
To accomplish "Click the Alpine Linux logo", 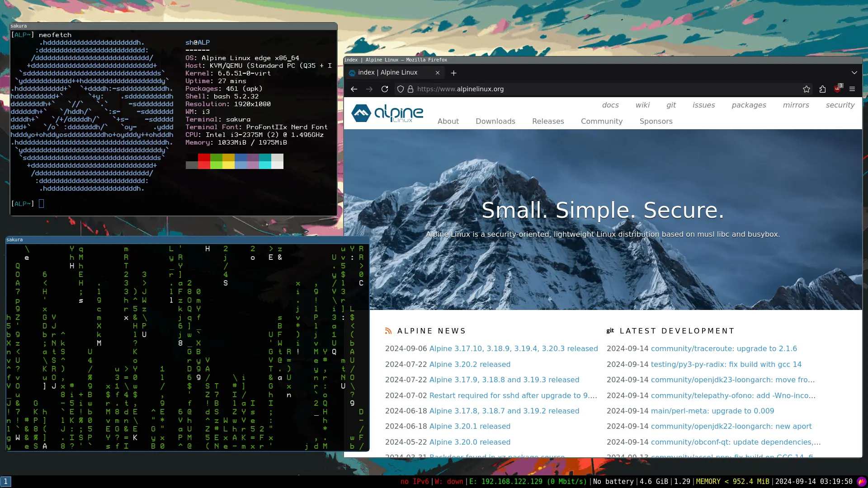I will click(x=387, y=113).
